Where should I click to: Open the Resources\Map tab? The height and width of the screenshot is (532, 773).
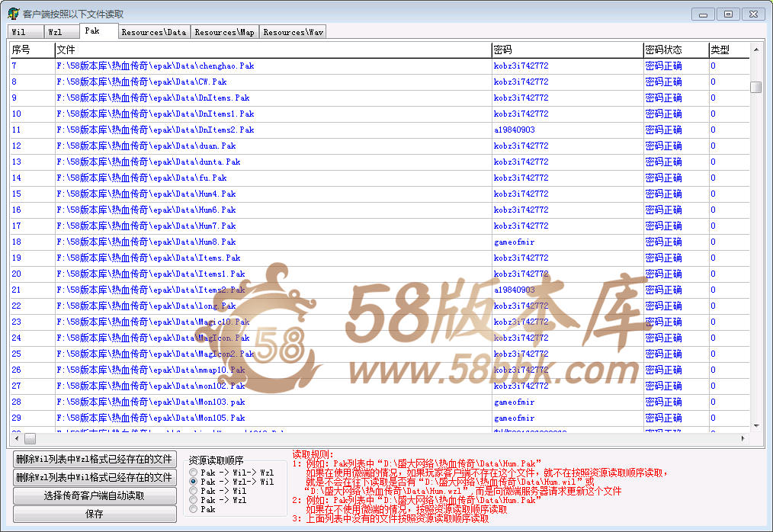point(224,32)
